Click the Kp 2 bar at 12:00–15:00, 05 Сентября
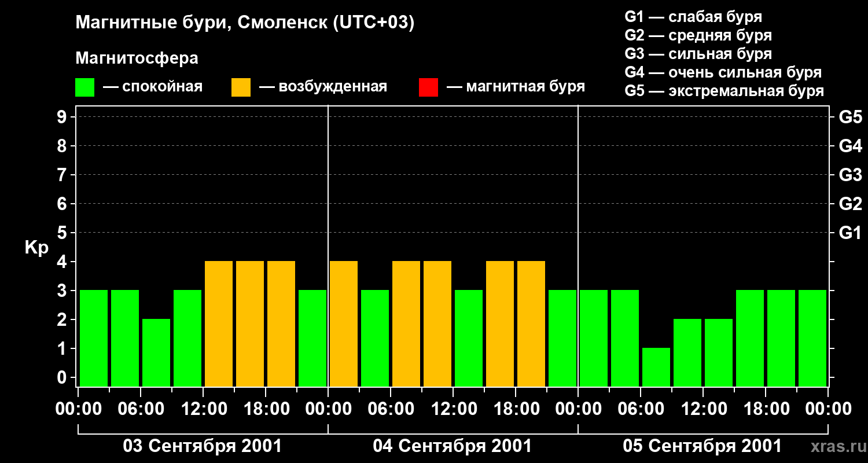The image size is (868, 463). point(719,352)
